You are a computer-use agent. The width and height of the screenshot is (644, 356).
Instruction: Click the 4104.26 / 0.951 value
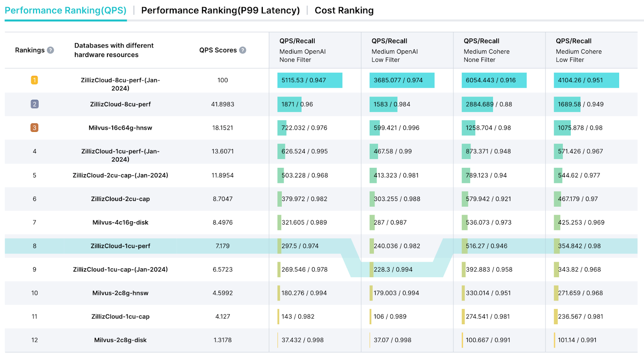(580, 80)
